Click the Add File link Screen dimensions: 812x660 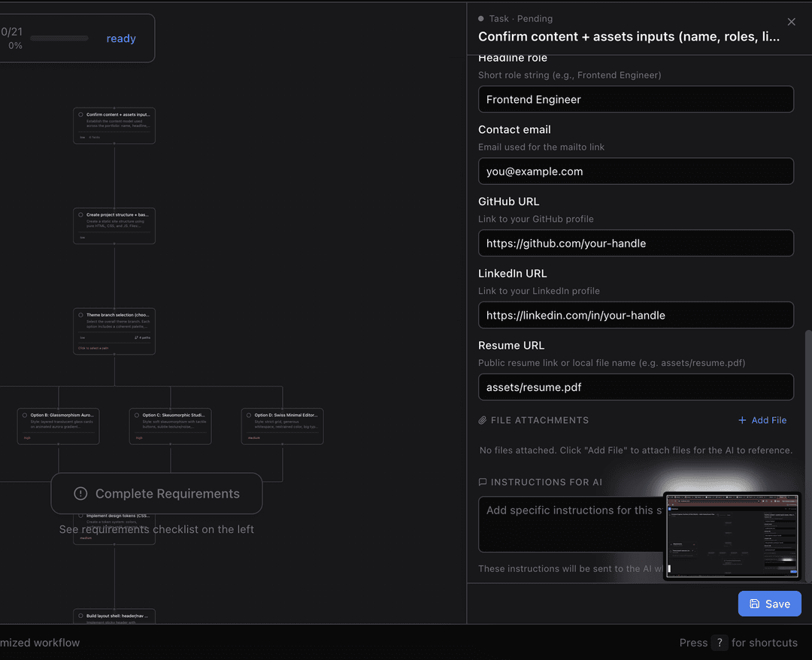click(762, 420)
